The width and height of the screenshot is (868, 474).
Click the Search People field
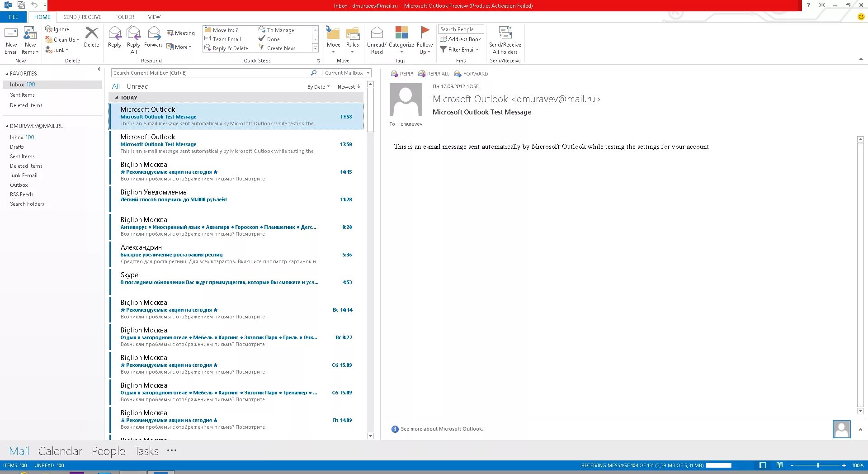(461, 29)
